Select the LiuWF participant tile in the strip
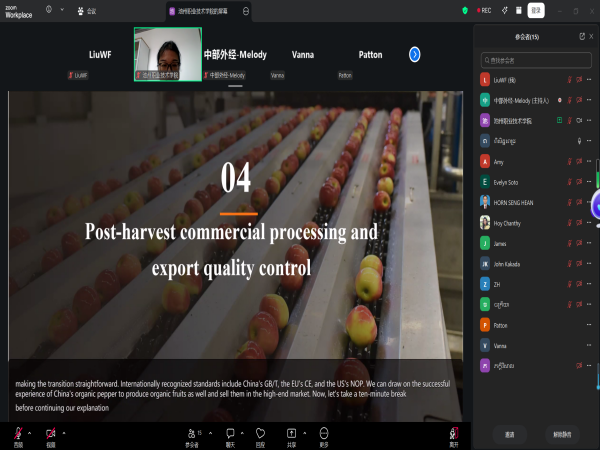The width and height of the screenshot is (600, 450). (100, 54)
